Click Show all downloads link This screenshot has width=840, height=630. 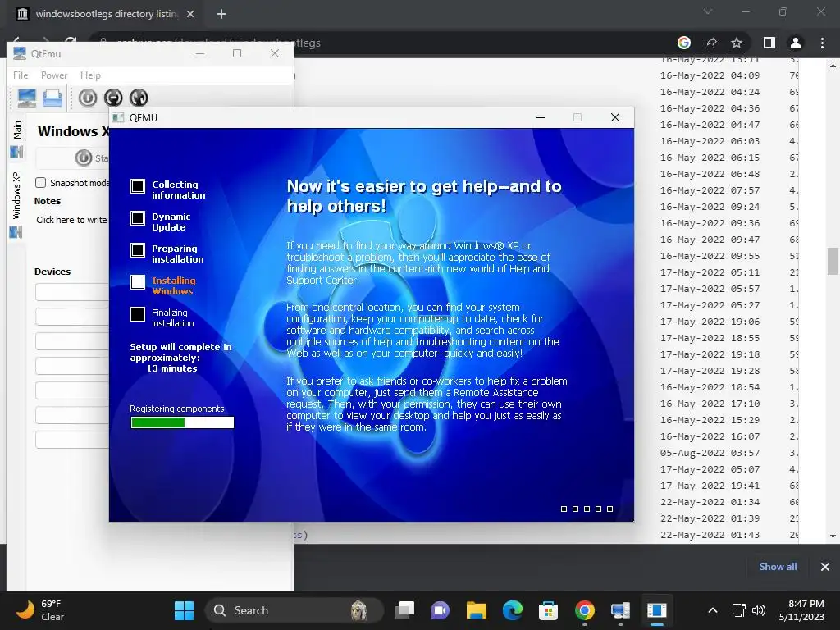778,566
